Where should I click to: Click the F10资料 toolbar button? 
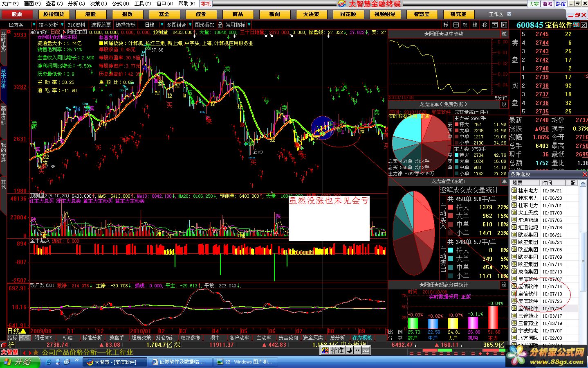76,25
